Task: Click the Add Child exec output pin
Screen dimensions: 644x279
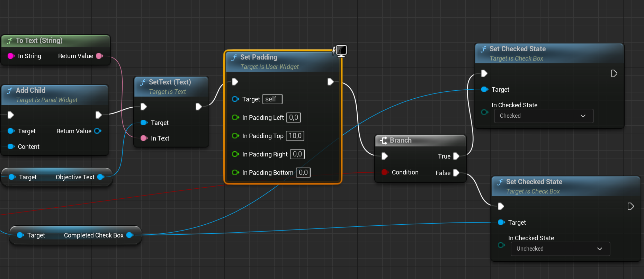Action: (99, 115)
